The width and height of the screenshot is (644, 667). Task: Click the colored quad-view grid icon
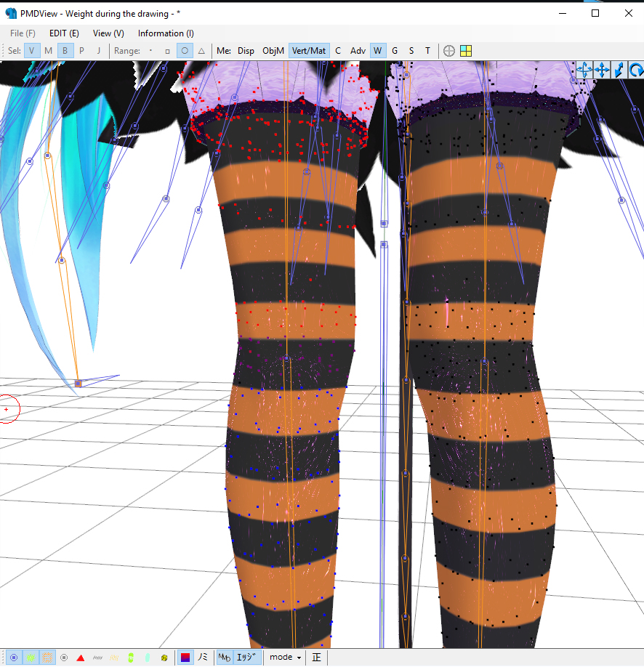point(466,50)
